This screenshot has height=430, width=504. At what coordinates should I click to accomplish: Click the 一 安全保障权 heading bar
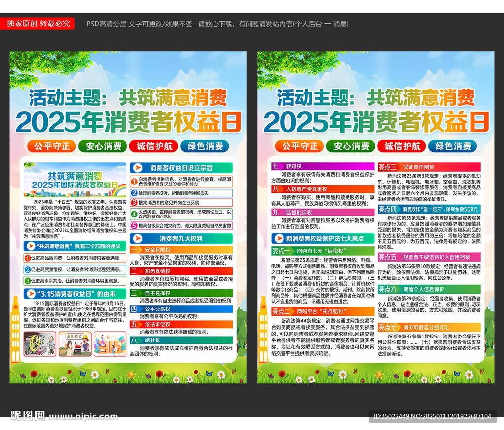(x=181, y=250)
